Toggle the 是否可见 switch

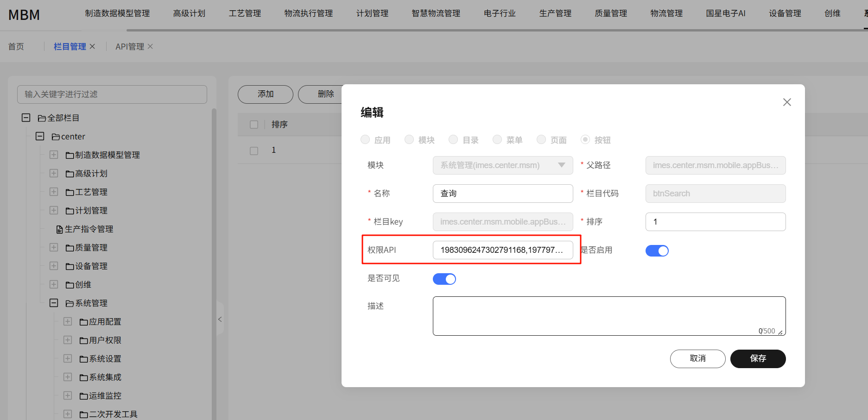click(x=444, y=279)
